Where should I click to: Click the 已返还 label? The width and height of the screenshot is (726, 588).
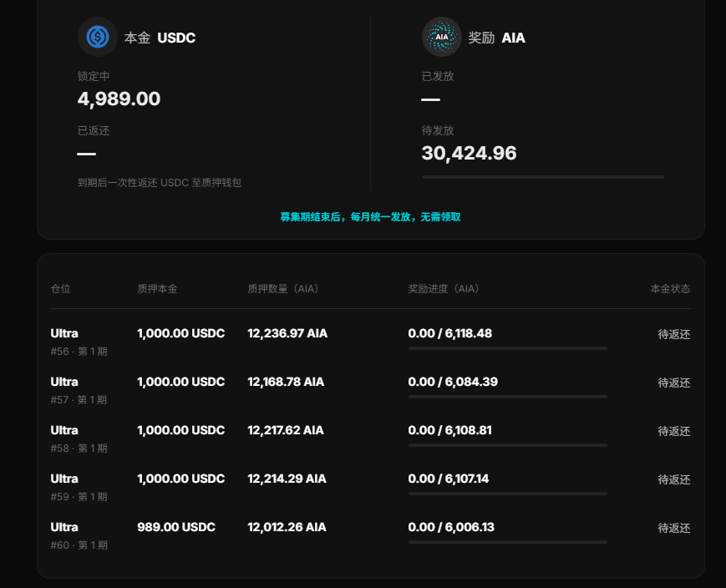click(94, 130)
